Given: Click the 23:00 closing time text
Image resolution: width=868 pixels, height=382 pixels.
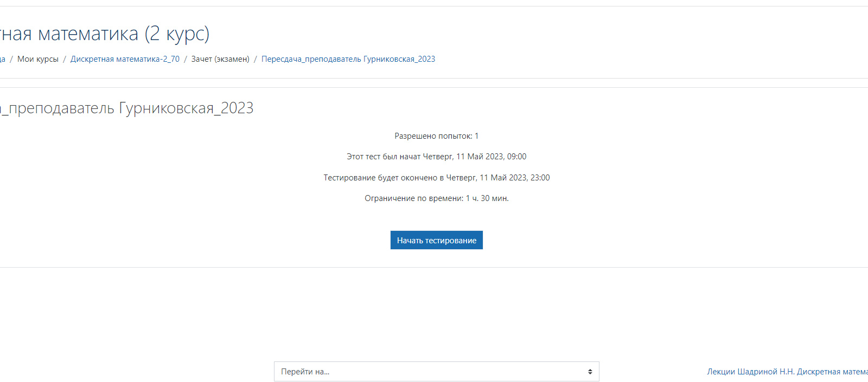Looking at the screenshot, I should [x=540, y=178].
